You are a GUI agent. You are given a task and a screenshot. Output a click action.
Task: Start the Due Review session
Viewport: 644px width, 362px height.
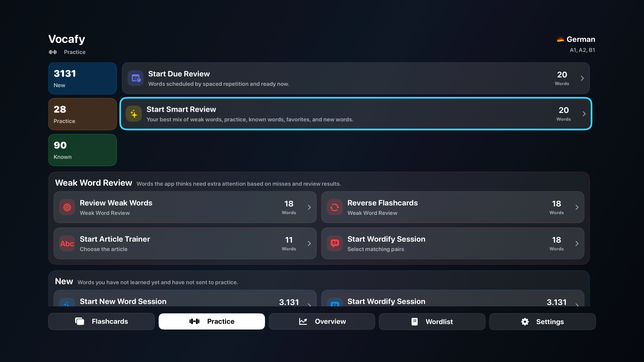pos(356,78)
